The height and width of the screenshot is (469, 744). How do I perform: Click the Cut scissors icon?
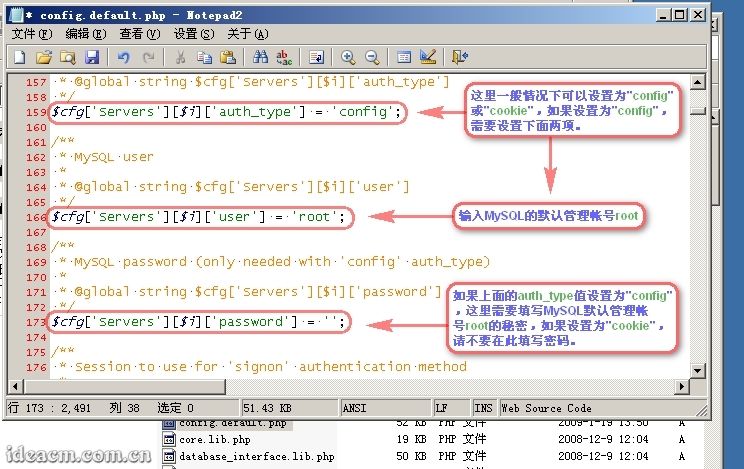pos(180,57)
